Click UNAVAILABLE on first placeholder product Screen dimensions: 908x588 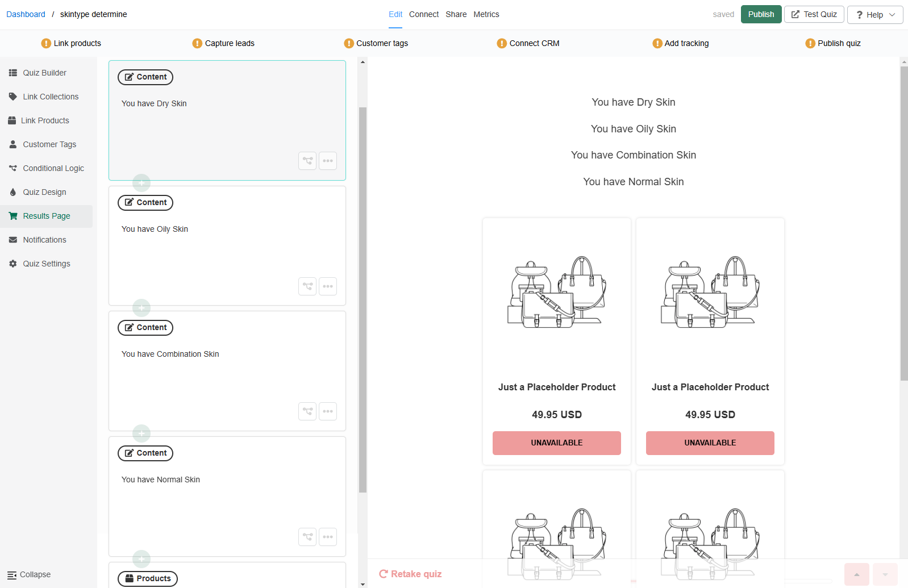[557, 443]
